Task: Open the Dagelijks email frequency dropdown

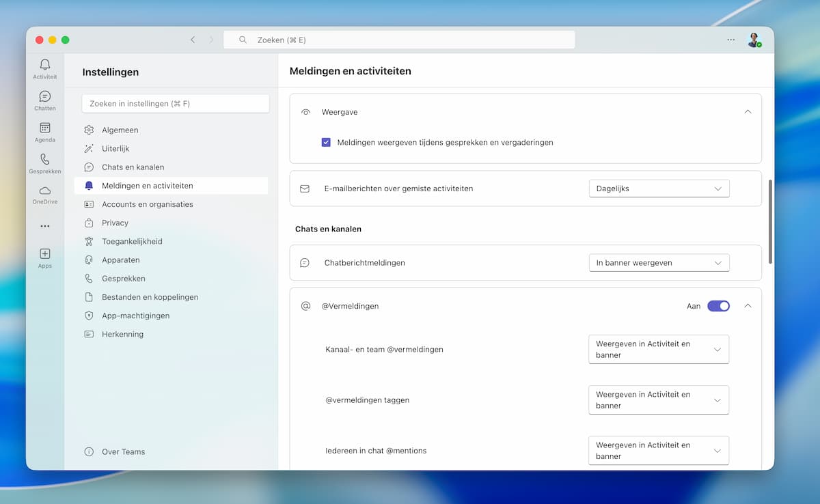Action: [x=659, y=188]
